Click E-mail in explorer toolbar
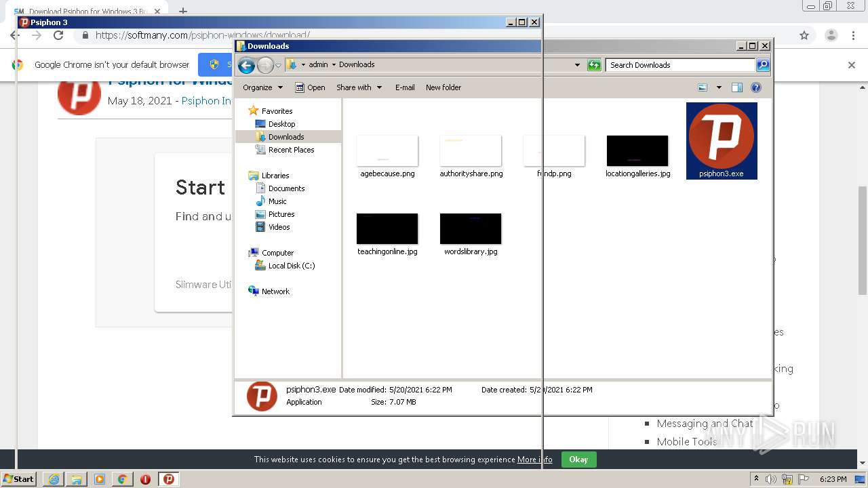The image size is (868, 488). pos(405,87)
